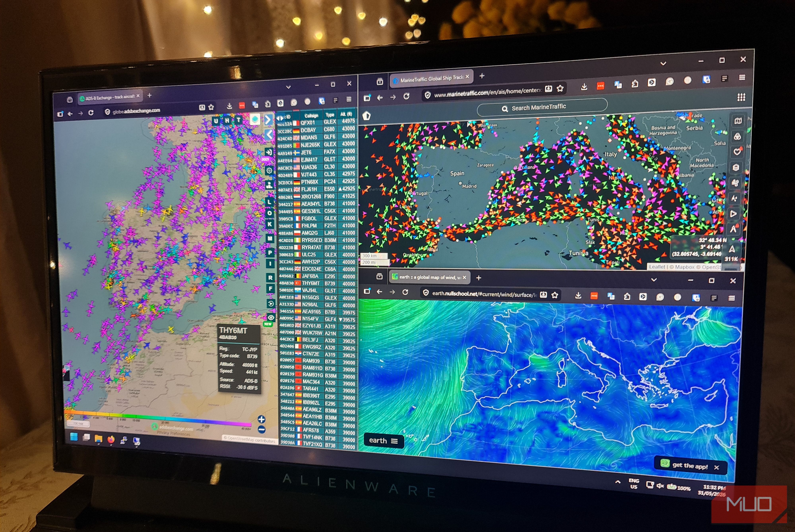Switch to earth global wind map tab
The image size is (795, 532).
tap(429, 277)
